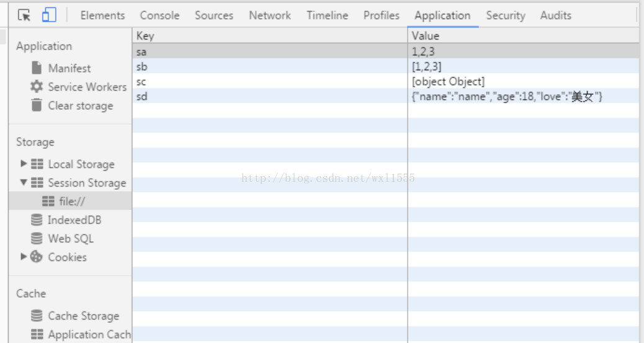Expand the Local Storage tree arrow
Viewport: 644px width, 343px height.
[24, 164]
